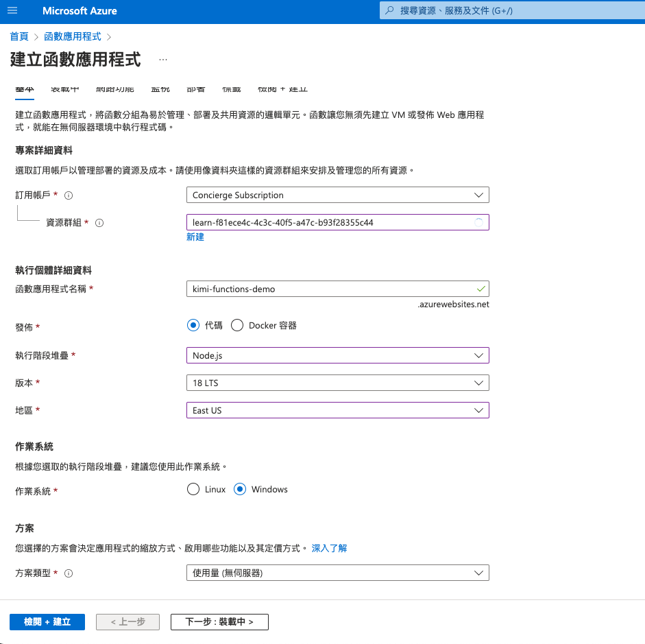Image resolution: width=645 pixels, height=644 pixels.
Task: Open the East US region dropdown
Action: pos(338,410)
